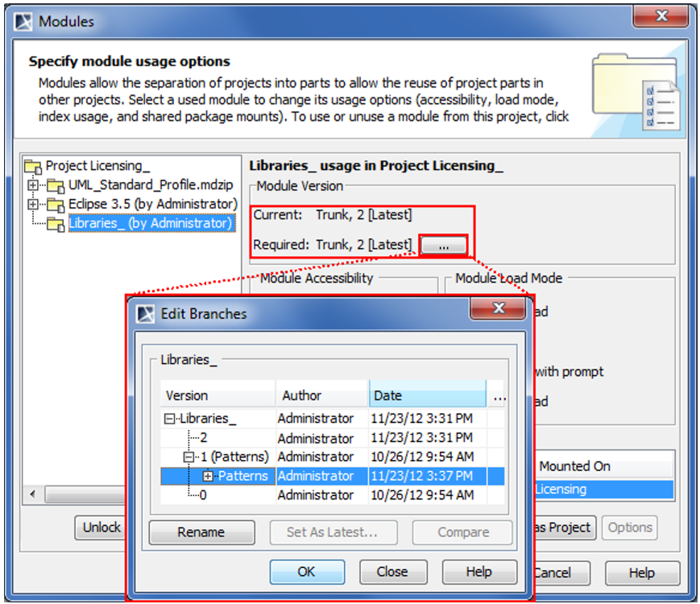Click the Edit Branches dialog title icon
The image size is (700, 604).
pyautogui.click(x=146, y=314)
